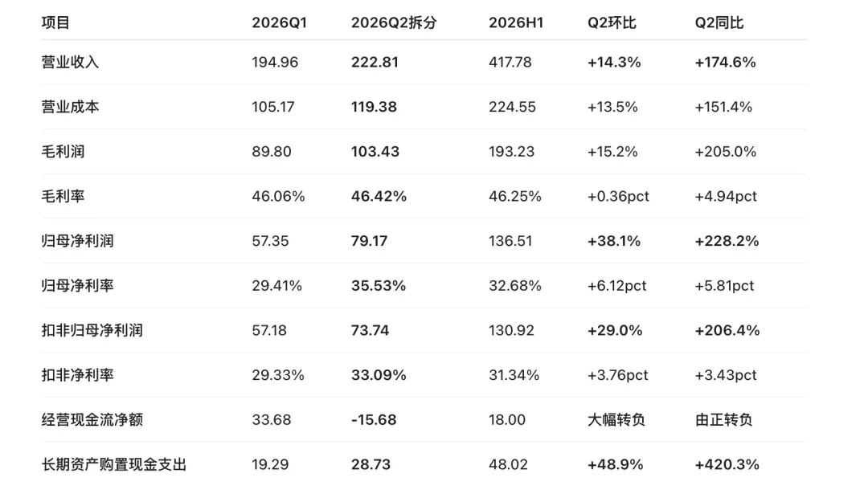Image resolution: width=868 pixels, height=498 pixels.
Task: Click the 经营现金流净额 row label
Action: pos(92,419)
